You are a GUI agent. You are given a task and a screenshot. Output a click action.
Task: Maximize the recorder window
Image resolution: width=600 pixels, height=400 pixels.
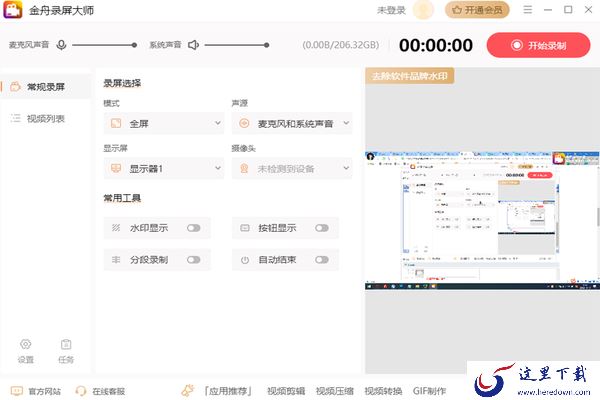pyautogui.click(x=568, y=10)
